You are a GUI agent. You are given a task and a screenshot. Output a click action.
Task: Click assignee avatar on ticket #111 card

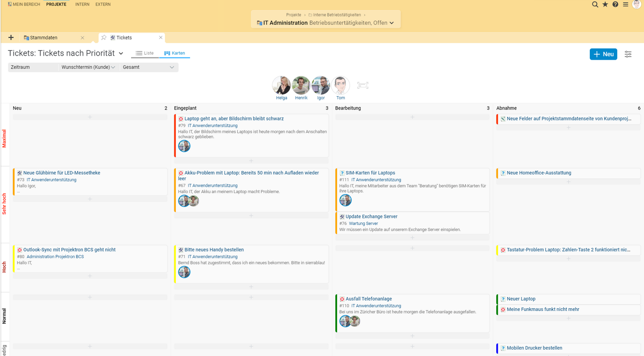click(x=345, y=200)
